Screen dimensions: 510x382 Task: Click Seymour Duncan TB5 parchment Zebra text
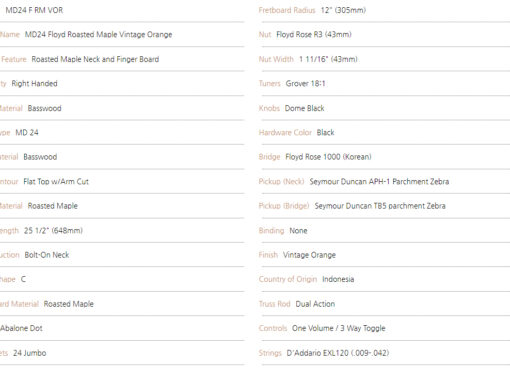(380, 206)
